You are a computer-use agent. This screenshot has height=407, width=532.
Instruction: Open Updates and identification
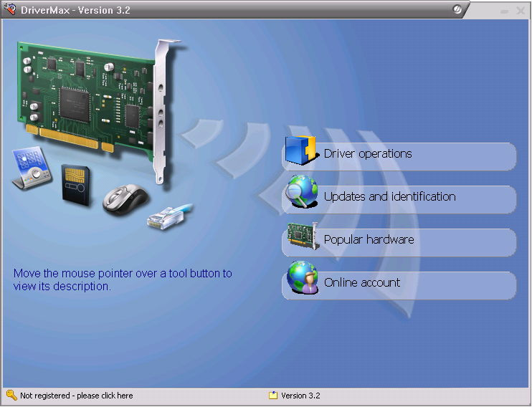pos(399,199)
